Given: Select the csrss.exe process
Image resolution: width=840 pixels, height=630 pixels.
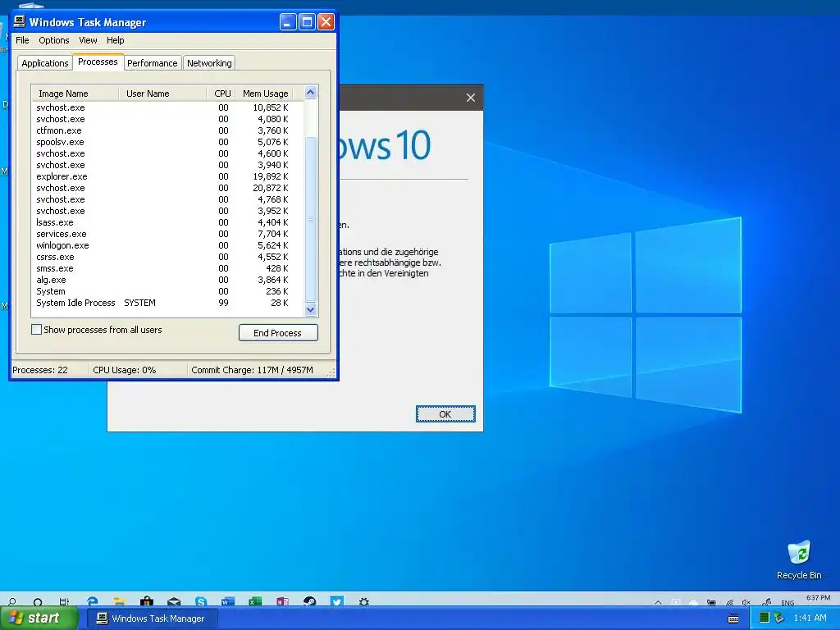Looking at the screenshot, I should (167, 257).
